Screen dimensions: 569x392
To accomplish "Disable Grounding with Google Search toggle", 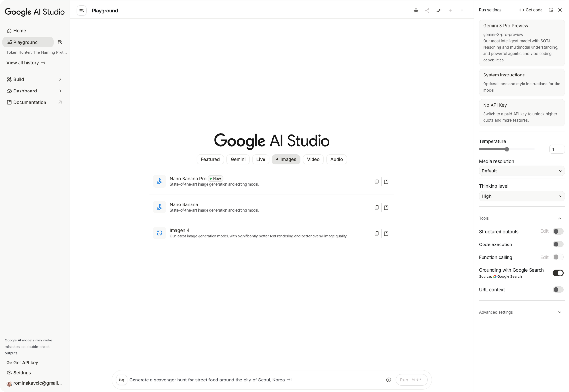I will (x=558, y=273).
